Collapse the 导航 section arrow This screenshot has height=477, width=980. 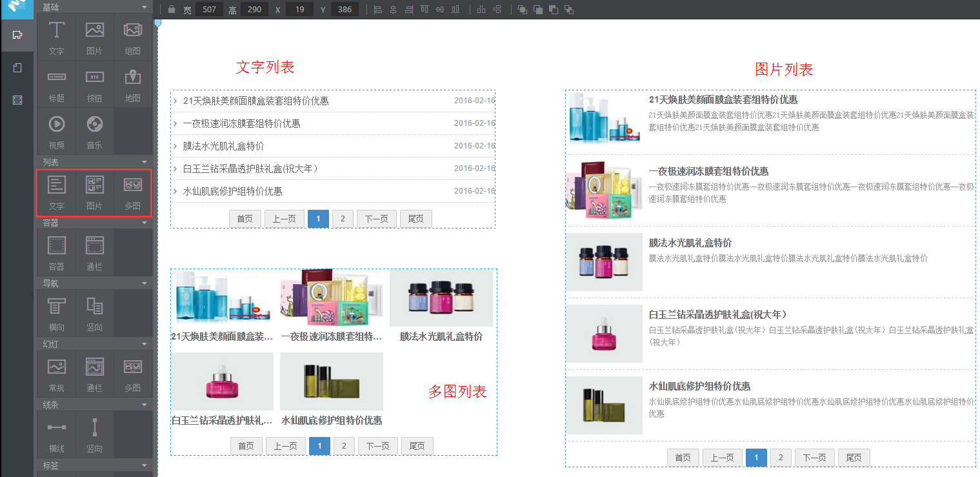pyautogui.click(x=145, y=283)
